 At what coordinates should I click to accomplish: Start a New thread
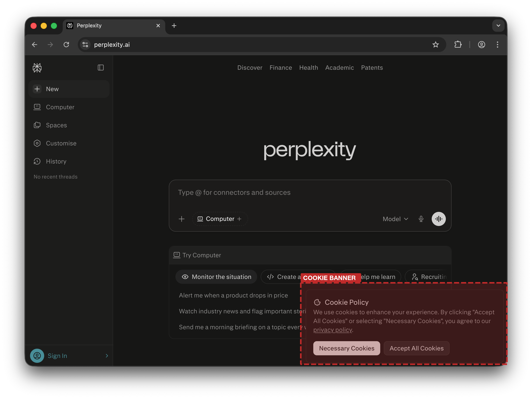coord(69,89)
